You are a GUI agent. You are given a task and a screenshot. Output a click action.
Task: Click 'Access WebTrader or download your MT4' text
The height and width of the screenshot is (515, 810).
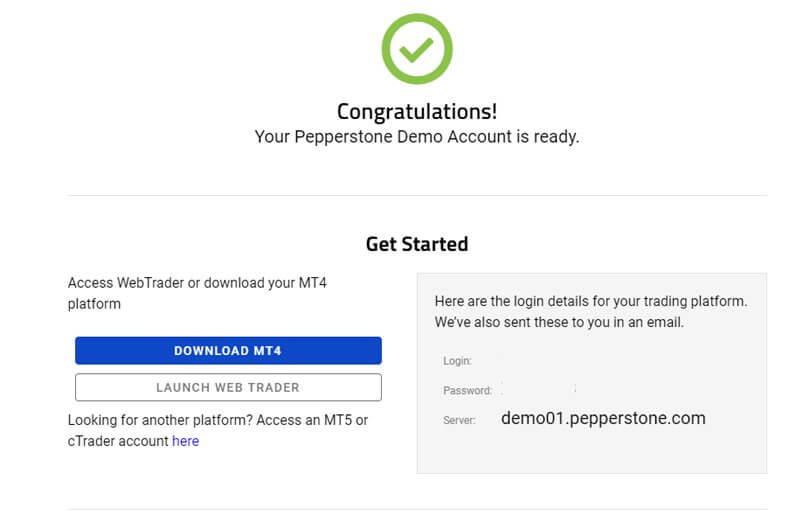[197, 283]
